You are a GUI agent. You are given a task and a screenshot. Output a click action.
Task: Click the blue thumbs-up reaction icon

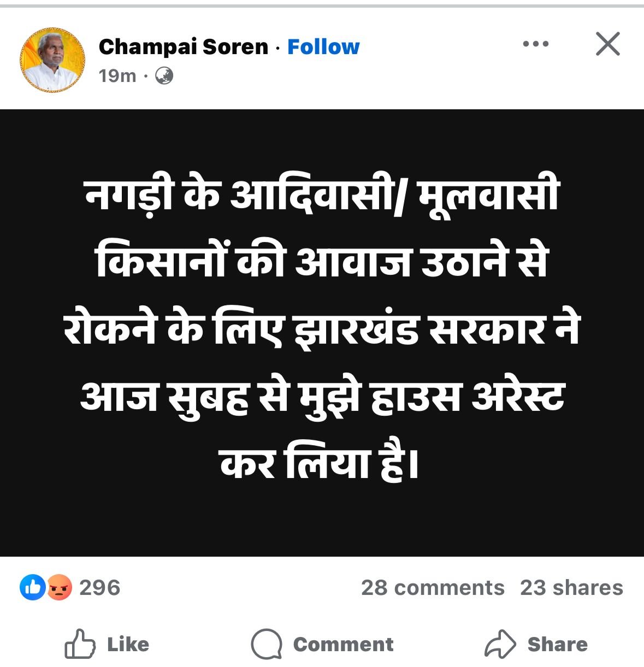pyautogui.click(x=33, y=588)
